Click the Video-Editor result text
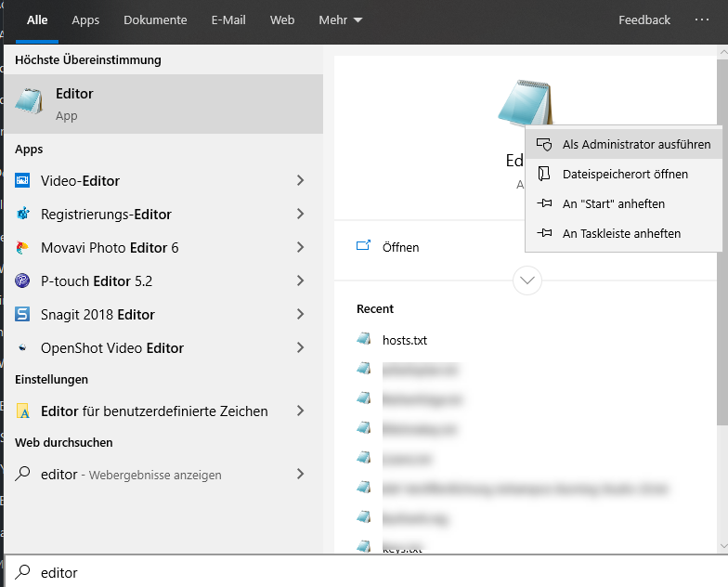The height and width of the screenshot is (587, 728). 80,180
